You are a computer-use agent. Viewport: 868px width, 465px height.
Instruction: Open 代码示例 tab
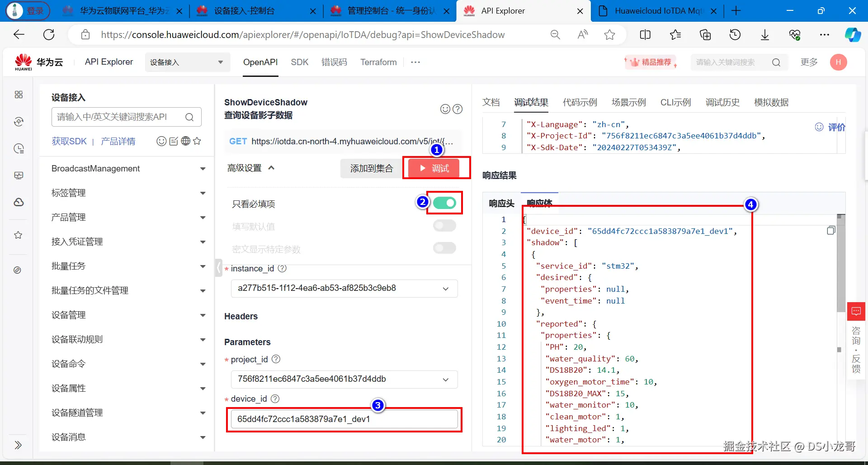(x=580, y=103)
